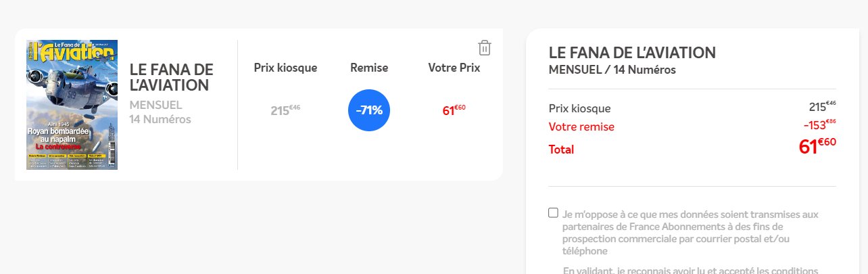The image size is (868, 274).
Task: Tick the data-sharing opposition checkbox
Action: [553, 212]
